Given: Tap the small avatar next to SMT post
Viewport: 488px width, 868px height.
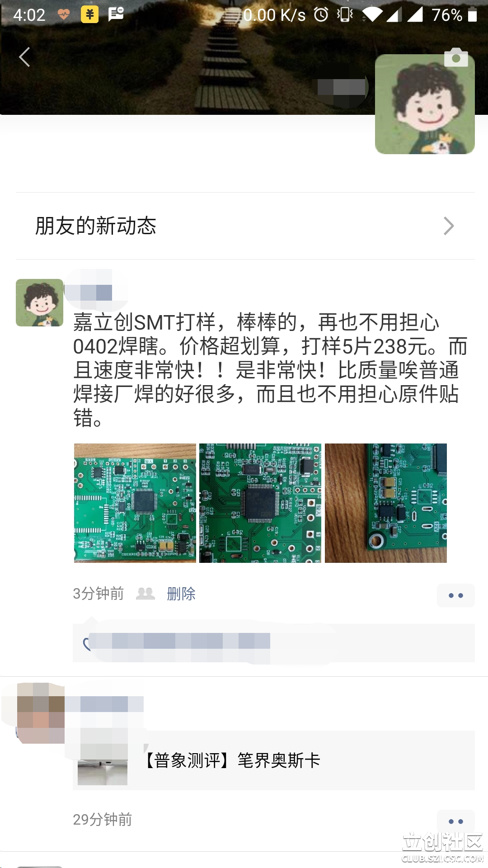Looking at the screenshot, I should tap(39, 302).
